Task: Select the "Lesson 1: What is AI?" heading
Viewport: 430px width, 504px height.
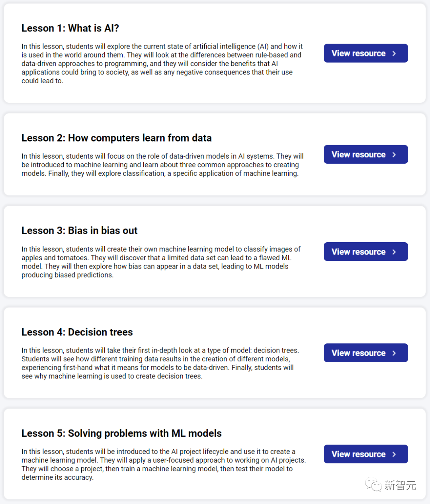Action: [70, 28]
